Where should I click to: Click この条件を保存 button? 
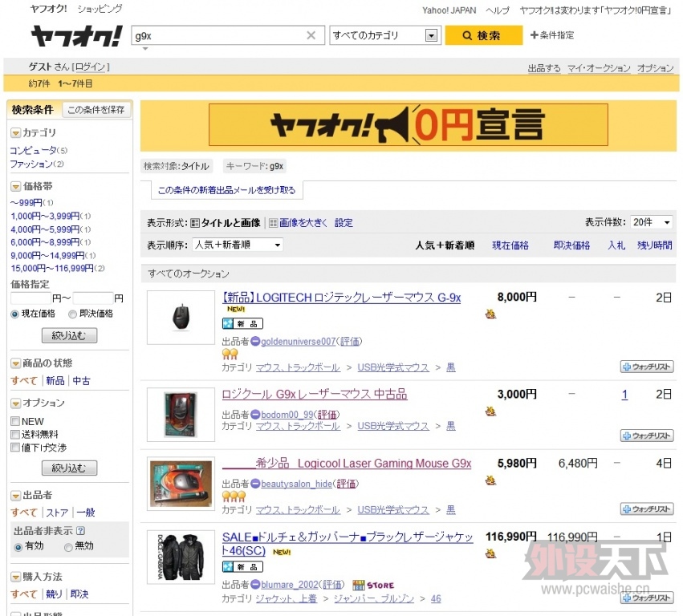pos(96,110)
